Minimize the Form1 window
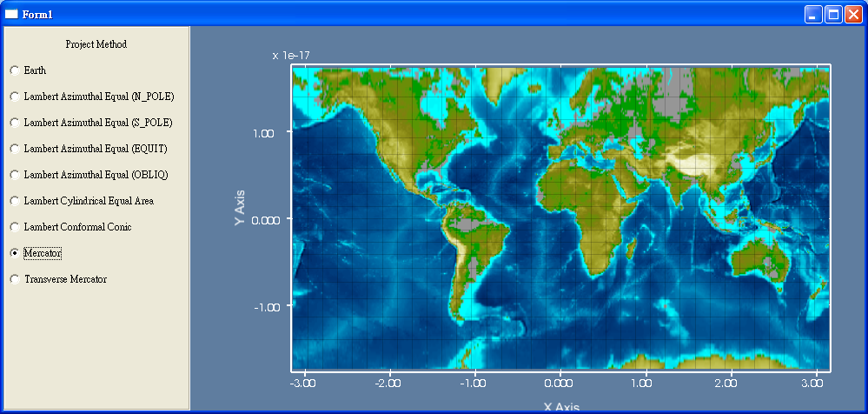This screenshot has height=414, width=868. (x=813, y=15)
